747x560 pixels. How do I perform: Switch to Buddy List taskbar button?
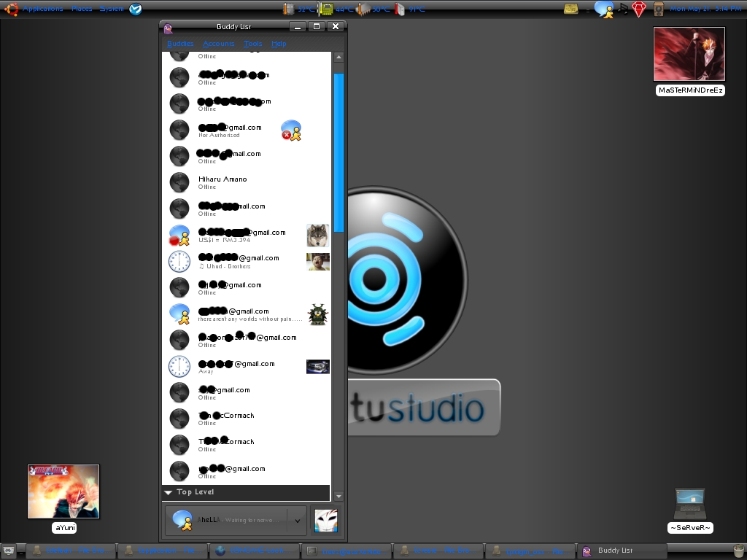pyautogui.click(x=622, y=551)
